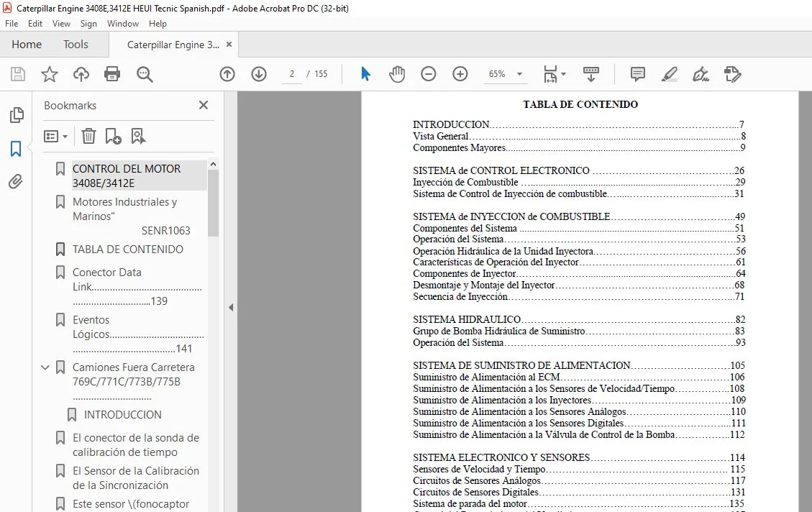This screenshot has width=812, height=512.
Task: Close the Caterpillar Engine document tab
Action: point(229,45)
